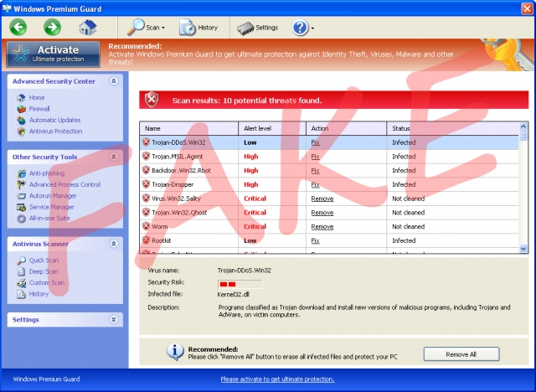Open the Help dropdown arrow
Screen dimensions: 536x392
(312, 28)
